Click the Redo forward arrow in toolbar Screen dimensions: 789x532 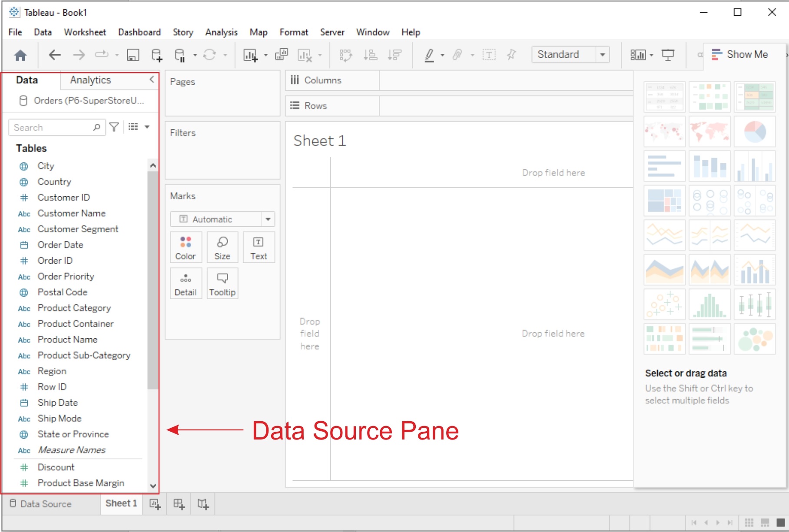[79, 55]
